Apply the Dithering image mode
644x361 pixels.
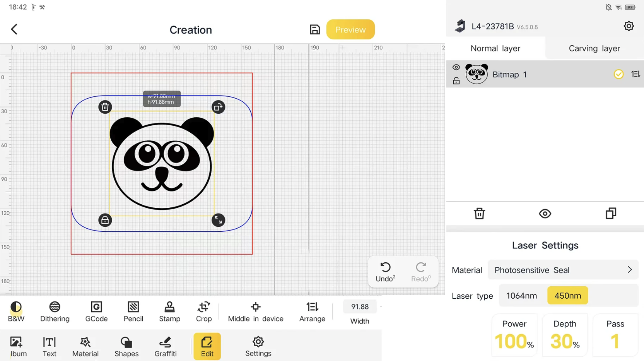55,312
